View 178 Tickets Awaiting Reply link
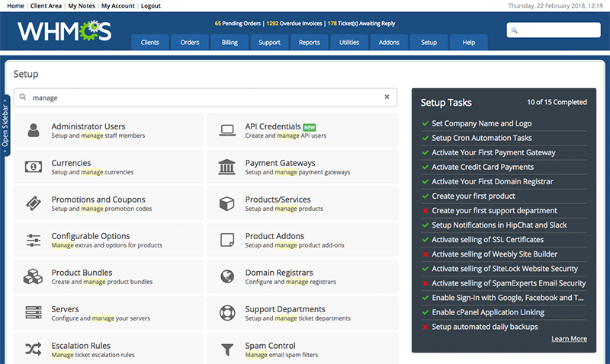The width and height of the screenshot is (610, 364). point(361,24)
